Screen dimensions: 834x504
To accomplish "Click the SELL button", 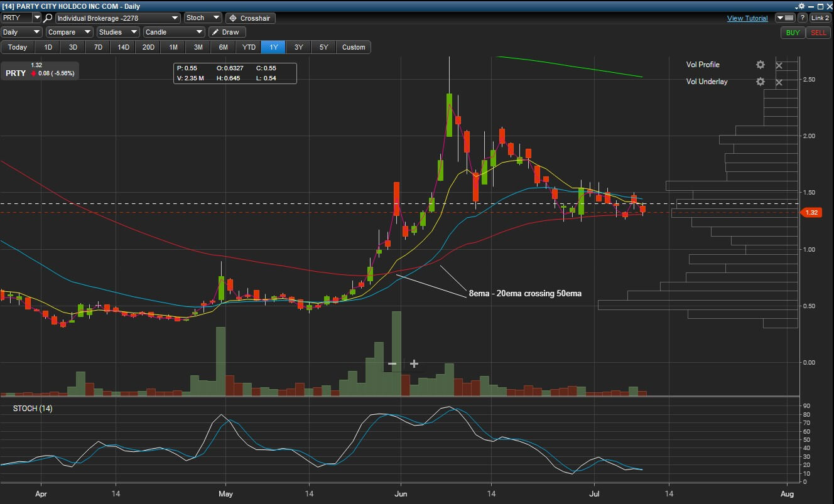I will pyautogui.click(x=818, y=33).
